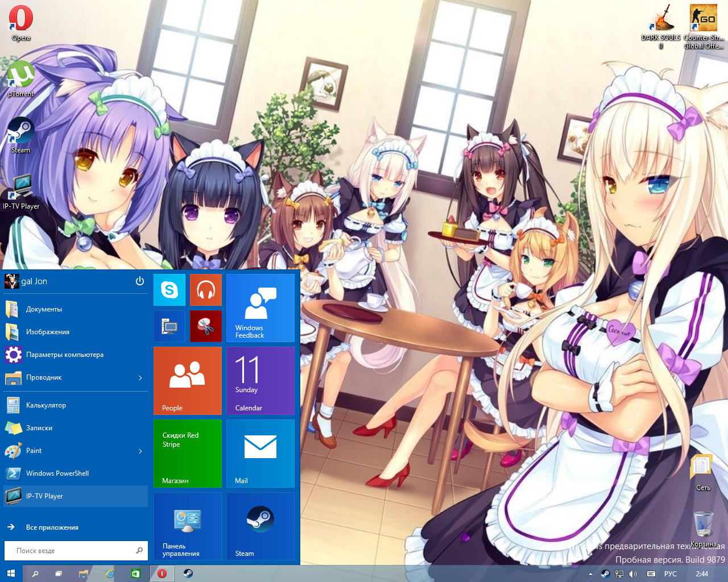The width and height of the screenshot is (728, 582).
Task: Open the Calendar tile showing 11 Sunday
Action: [260, 381]
